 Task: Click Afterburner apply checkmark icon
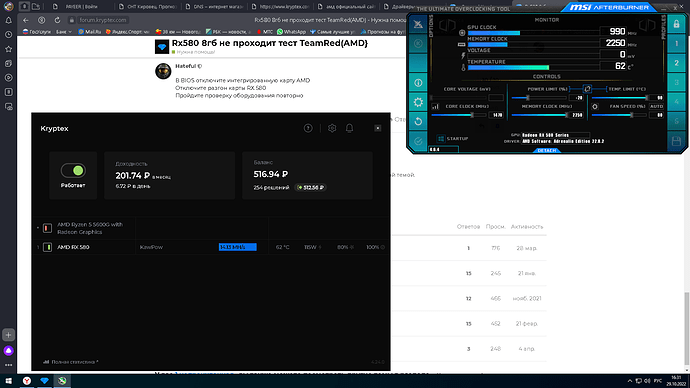[418, 141]
